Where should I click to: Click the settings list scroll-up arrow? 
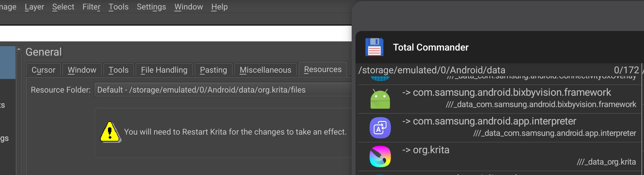point(19,49)
